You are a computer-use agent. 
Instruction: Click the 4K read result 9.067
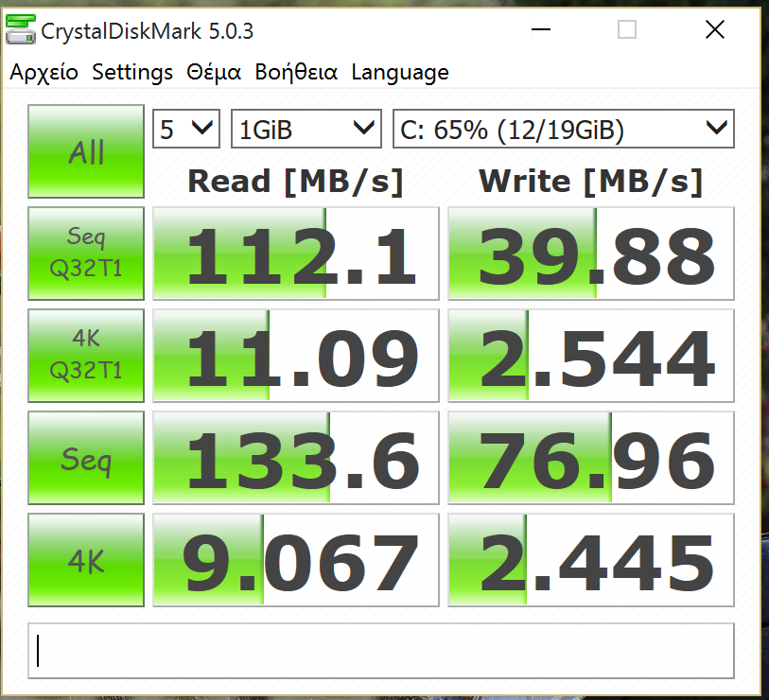[296, 560]
